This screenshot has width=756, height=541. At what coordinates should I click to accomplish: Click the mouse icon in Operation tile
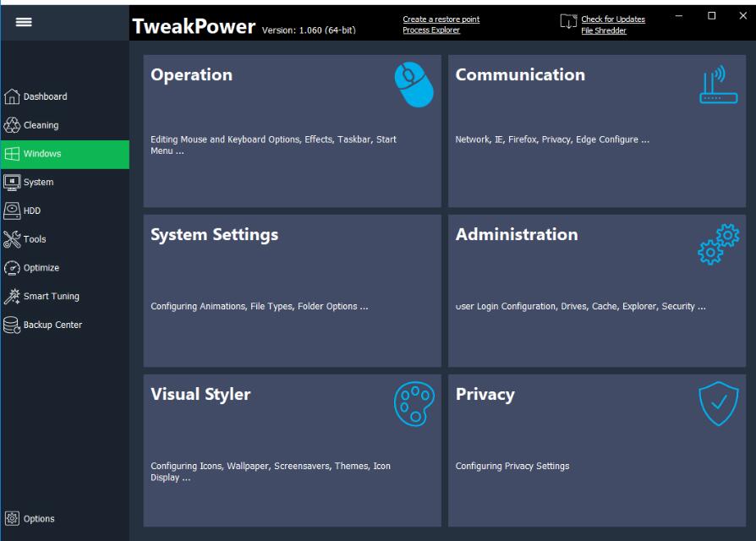[x=414, y=86]
